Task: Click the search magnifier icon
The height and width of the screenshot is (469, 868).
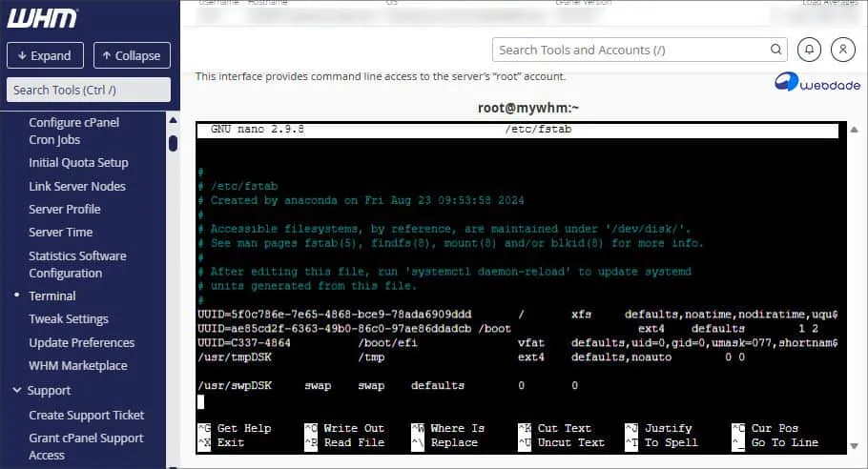Action: click(x=776, y=50)
